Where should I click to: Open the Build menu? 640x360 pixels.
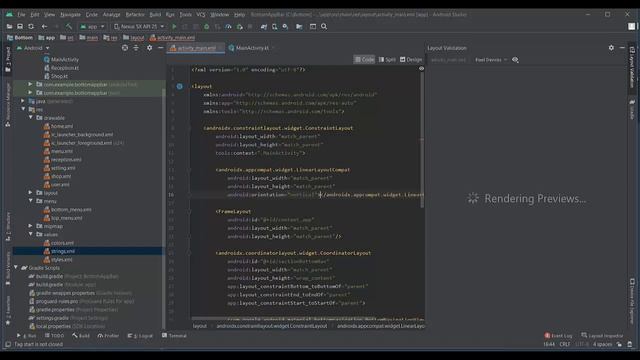[x=155, y=15]
